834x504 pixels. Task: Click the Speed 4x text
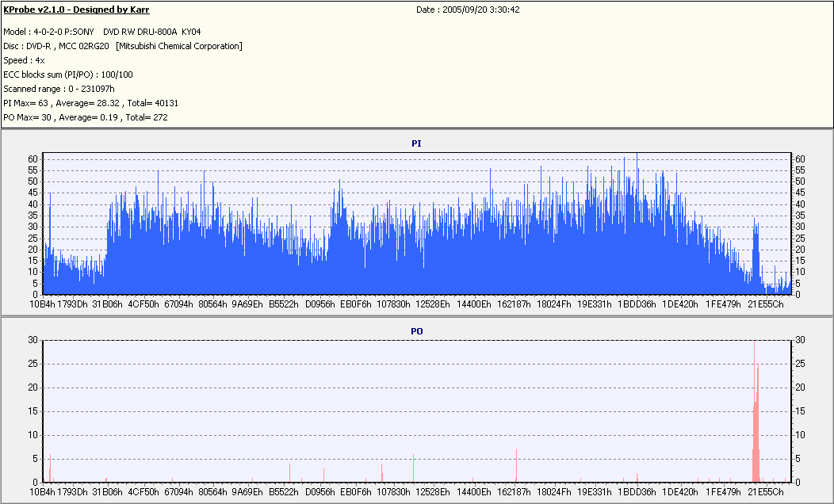click(24, 60)
